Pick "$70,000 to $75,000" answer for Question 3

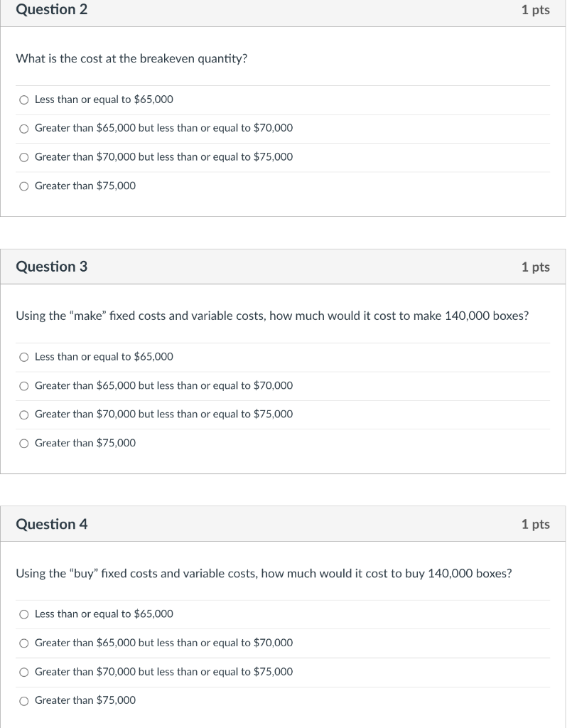click(24, 414)
